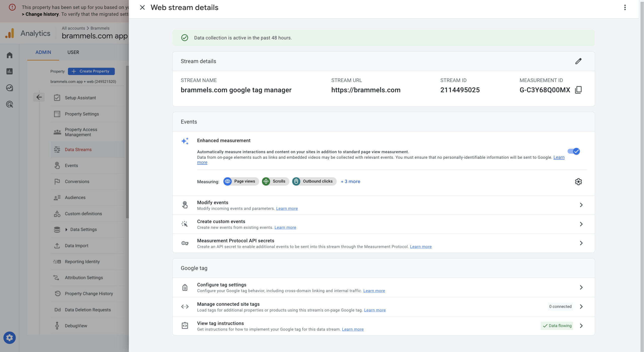This screenshot has height=352, width=644.
Task: Open Reports bar chart icon in sidebar
Action: (x=10, y=71)
